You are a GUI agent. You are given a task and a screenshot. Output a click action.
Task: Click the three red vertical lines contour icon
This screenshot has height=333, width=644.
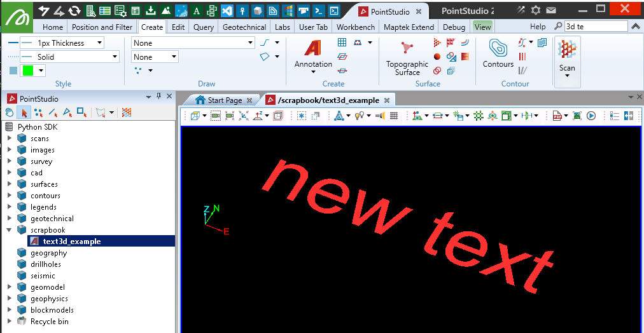click(522, 57)
